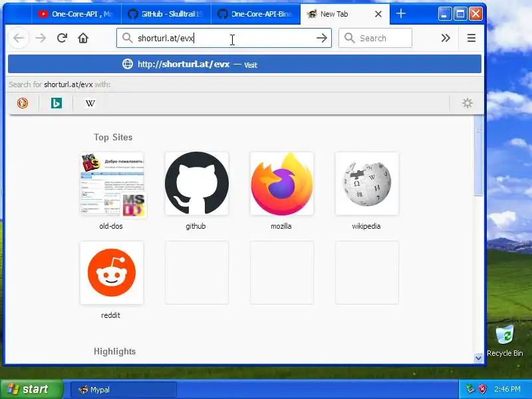The image size is (532, 399).
Task: Search with DuckDuckGo one-off engine
Action: pos(23,103)
